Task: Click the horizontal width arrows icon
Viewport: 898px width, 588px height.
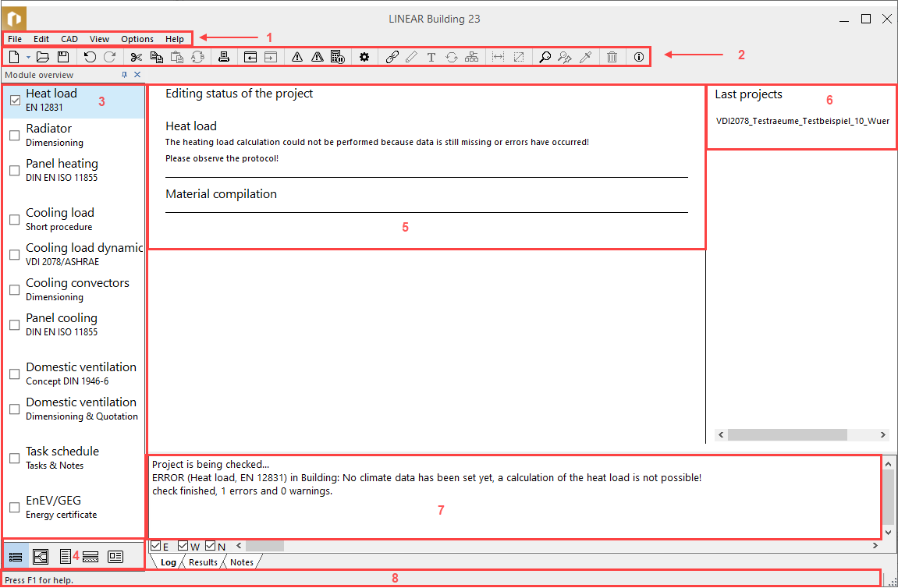Action: [x=499, y=57]
